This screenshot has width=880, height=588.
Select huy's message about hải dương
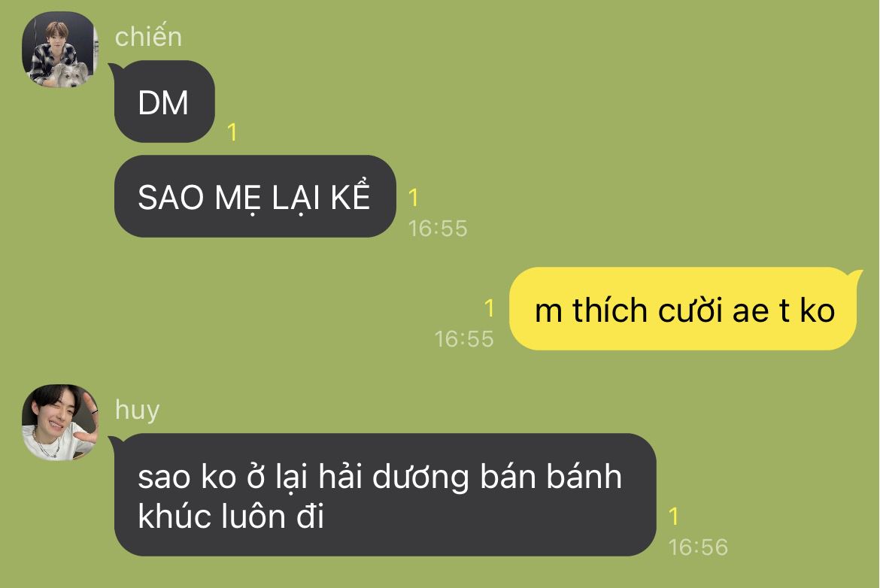click(384, 495)
